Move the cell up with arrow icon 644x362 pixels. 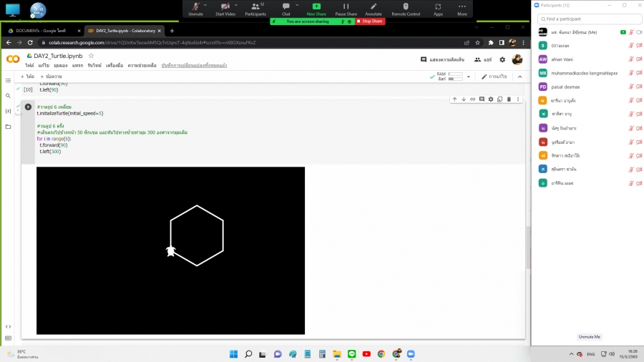(454, 99)
